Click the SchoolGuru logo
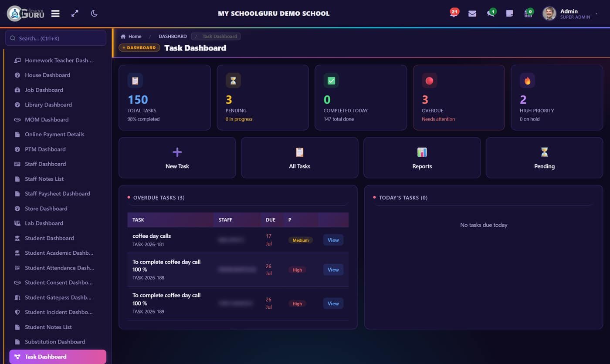The height and width of the screenshot is (364, 610). pos(26,13)
